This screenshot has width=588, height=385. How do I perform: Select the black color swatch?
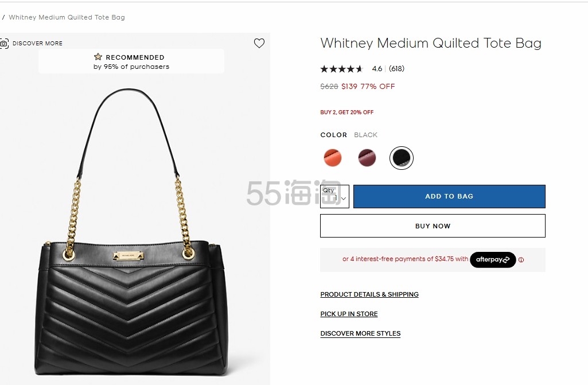pos(401,158)
